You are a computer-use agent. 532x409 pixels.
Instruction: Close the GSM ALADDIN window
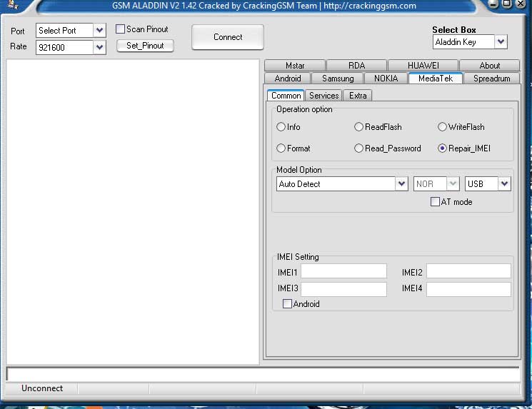[521, 4]
